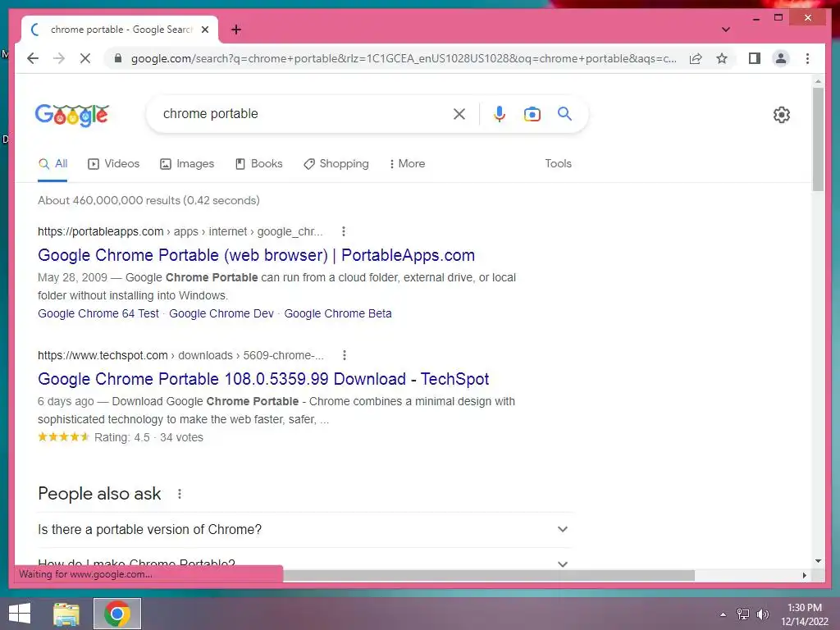
Task: Click the padlock site info icon
Action: [x=118, y=58]
